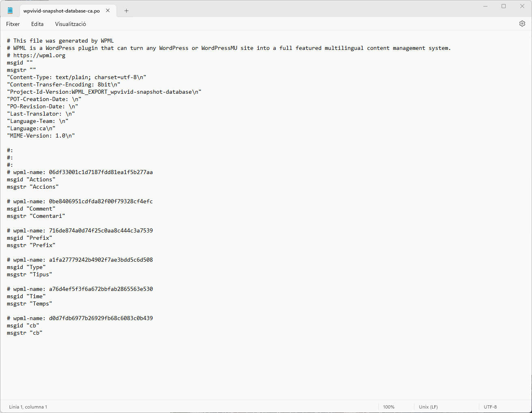This screenshot has width=532, height=413.
Task: Close the wpvivid-snapshot-database-ca.po tab
Action: coord(108,11)
